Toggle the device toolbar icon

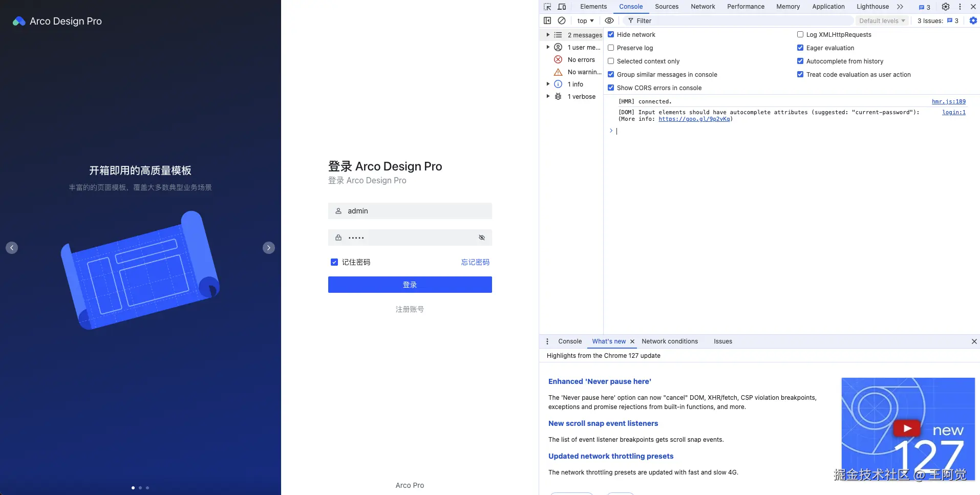pyautogui.click(x=562, y=7)
